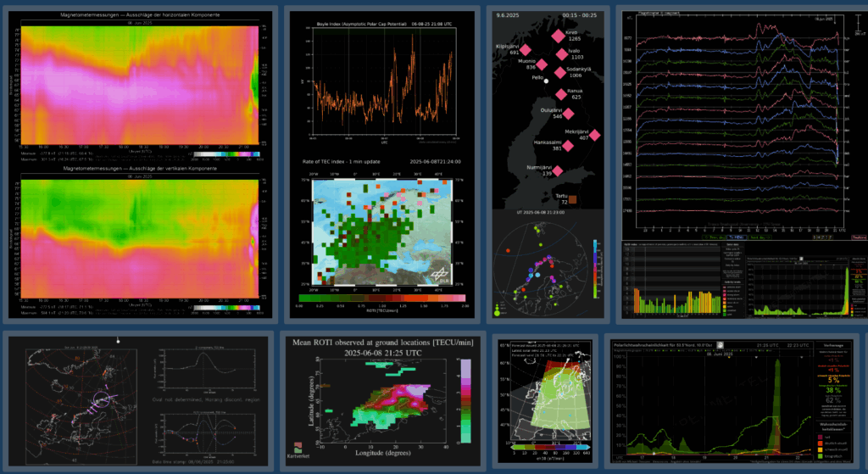Click the moon icon in Polarlichtwahrscheinlichkeit header

(x=720, y=345)
